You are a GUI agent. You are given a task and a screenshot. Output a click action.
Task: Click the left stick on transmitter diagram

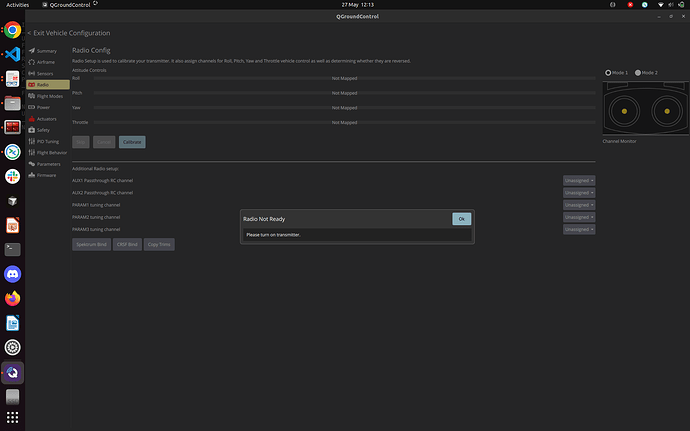(x=624, y=111)
